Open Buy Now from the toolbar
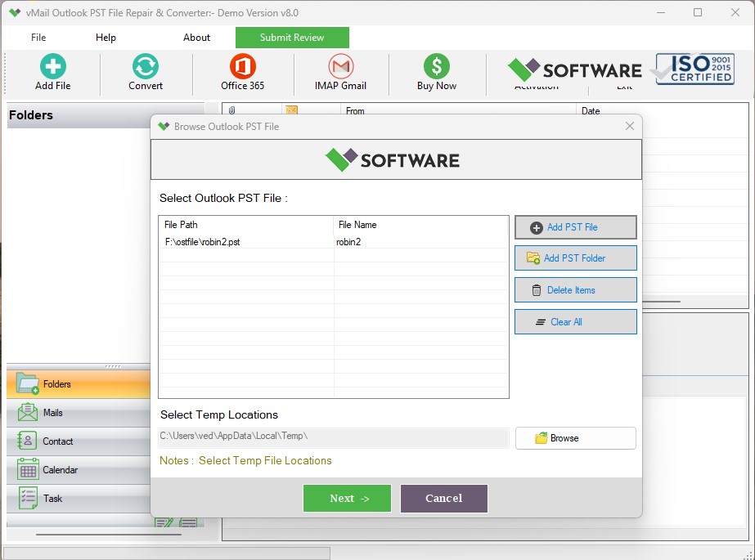 click(436, 73)
